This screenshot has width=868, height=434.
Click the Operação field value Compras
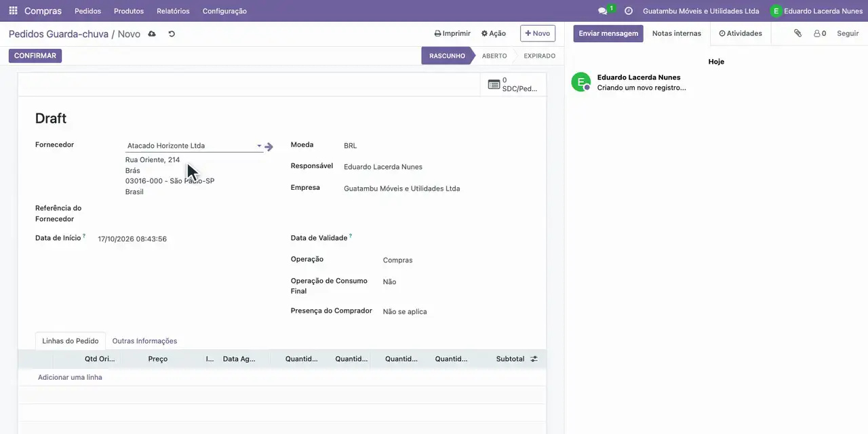[397, 260]
